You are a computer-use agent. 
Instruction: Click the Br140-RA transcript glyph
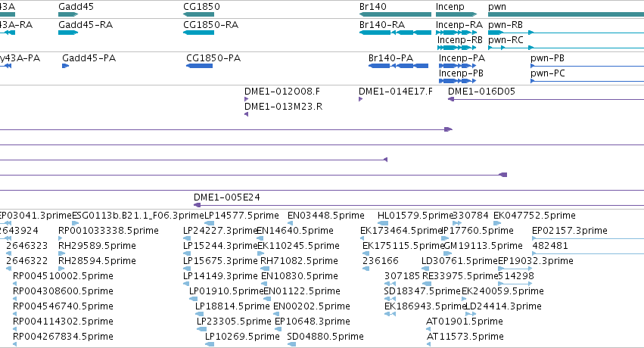point(395,33)
